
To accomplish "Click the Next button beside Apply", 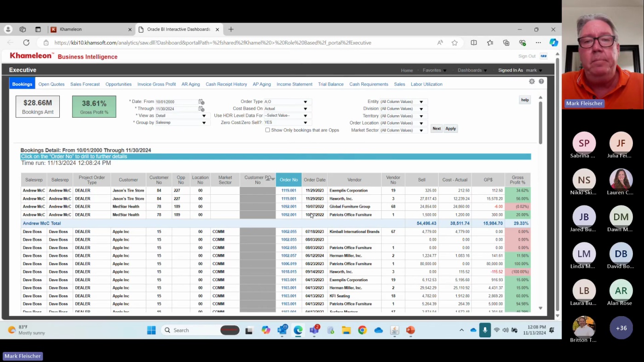I will pyautogui.click(x=437, y=129).
